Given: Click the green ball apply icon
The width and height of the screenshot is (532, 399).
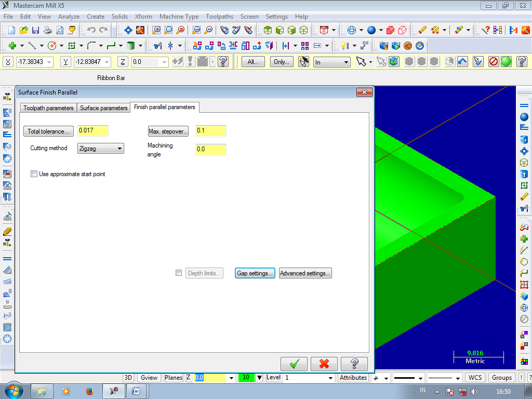Looking at the screenshot, I should pos(506,62).
